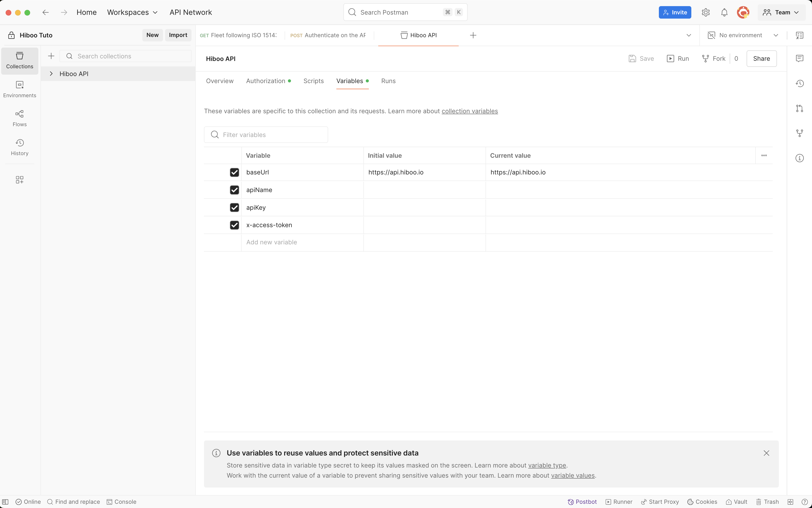Click the Home menu item

87,12
